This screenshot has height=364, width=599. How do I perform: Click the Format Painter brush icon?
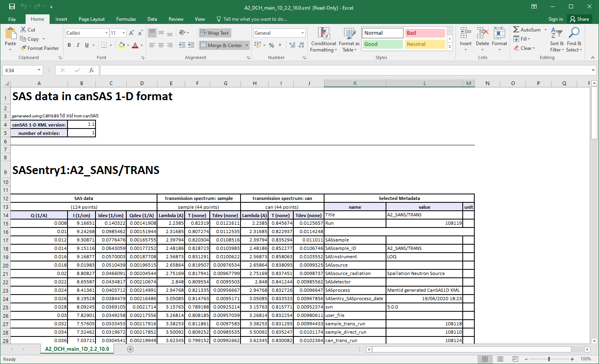pos(23,48)
